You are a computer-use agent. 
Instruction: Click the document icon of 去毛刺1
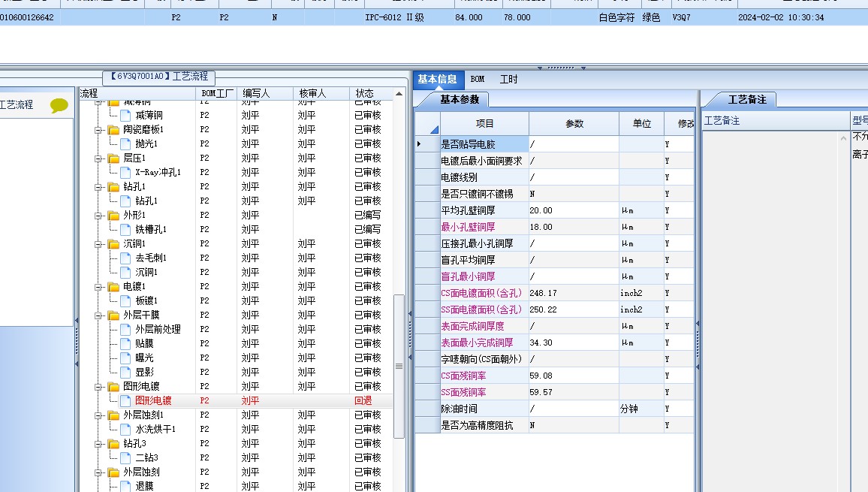pyautogui.click(x=125, y=258)
